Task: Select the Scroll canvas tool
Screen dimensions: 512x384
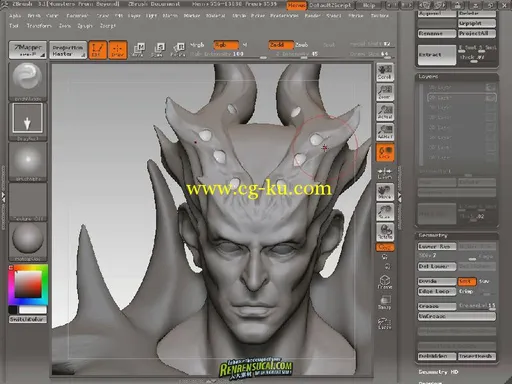Action: pos(385,72)
